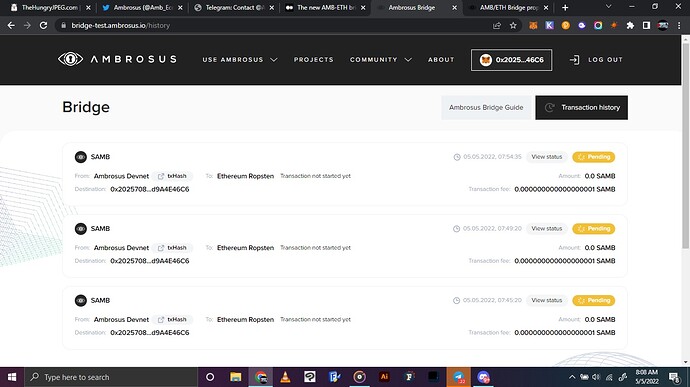Open VLC media player from taskbar
Viewport: 690px width, 387px height.
pyautogui.click(x=285, y=377)
